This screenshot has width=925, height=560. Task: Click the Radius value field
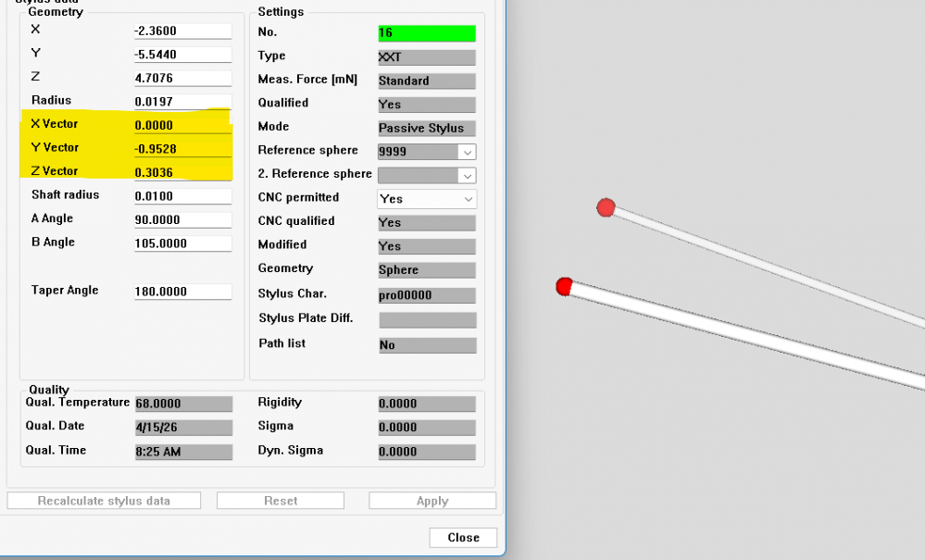182,102
